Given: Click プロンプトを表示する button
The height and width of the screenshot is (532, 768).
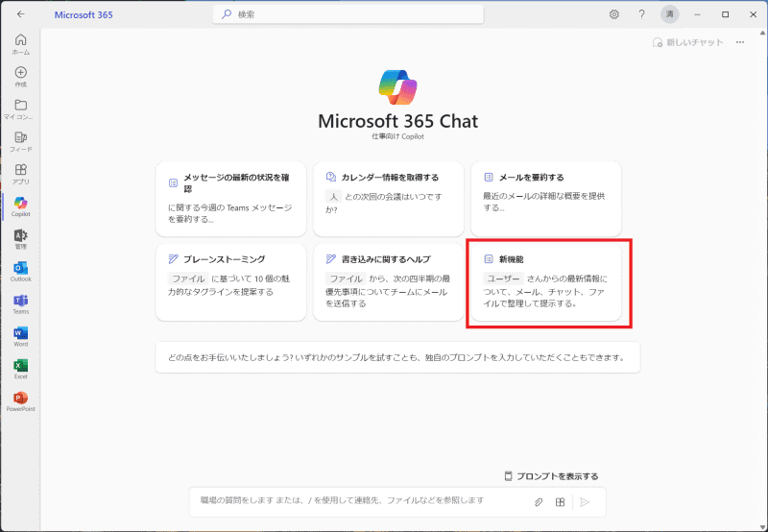Looking at the screenshot, I should [551, 476].
